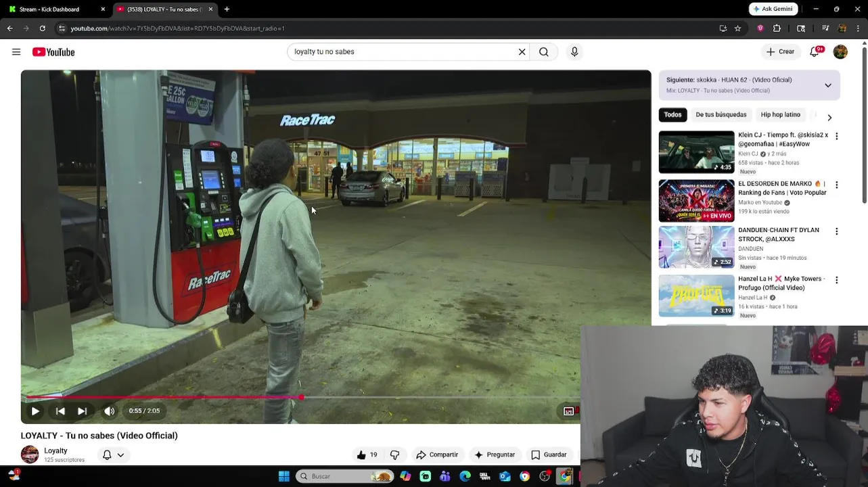Select the De tus búsquedas chip

pyautogui.click(x=721, y=115)
